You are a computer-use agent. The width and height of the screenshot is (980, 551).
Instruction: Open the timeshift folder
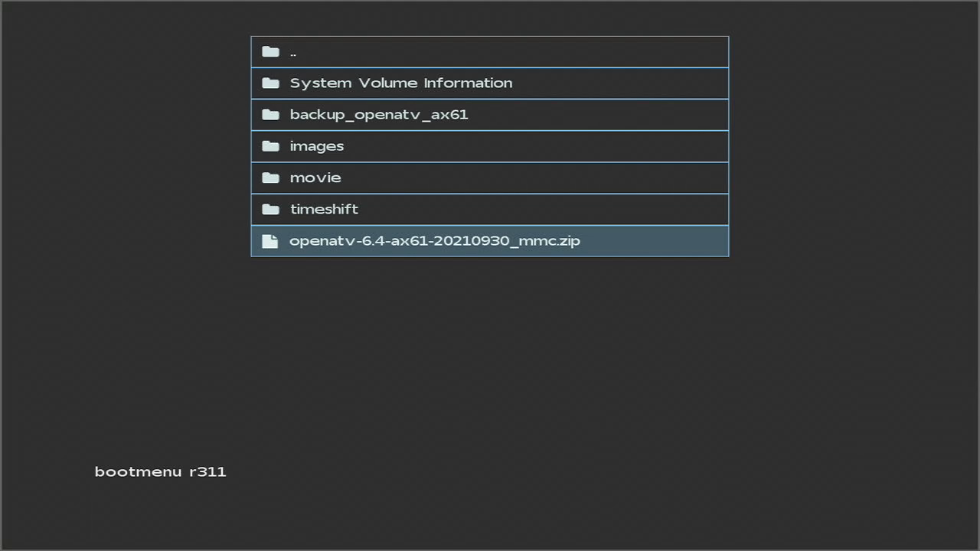click(x=324, y=209)
